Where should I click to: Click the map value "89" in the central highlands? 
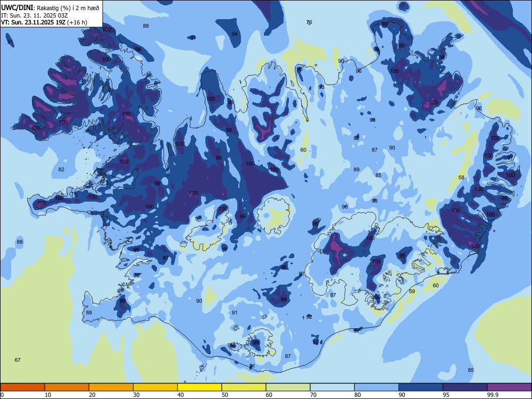click(356, 170)
